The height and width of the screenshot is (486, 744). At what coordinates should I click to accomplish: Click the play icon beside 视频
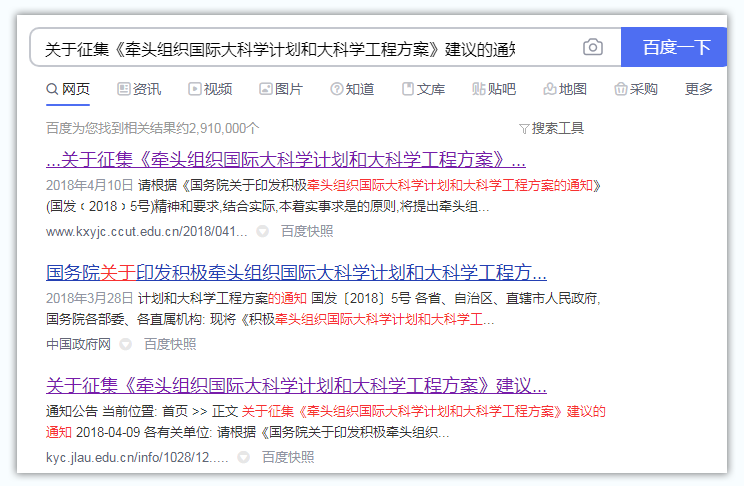click(195, 89)
